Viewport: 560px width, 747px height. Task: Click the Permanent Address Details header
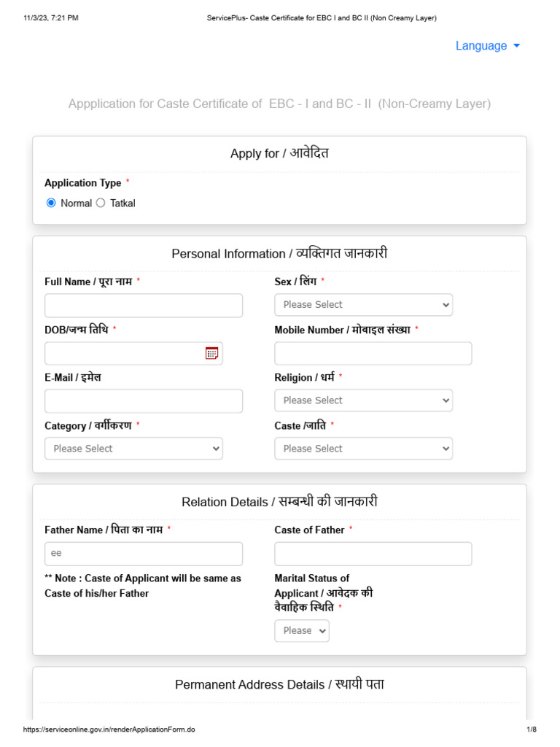(279, 684)
